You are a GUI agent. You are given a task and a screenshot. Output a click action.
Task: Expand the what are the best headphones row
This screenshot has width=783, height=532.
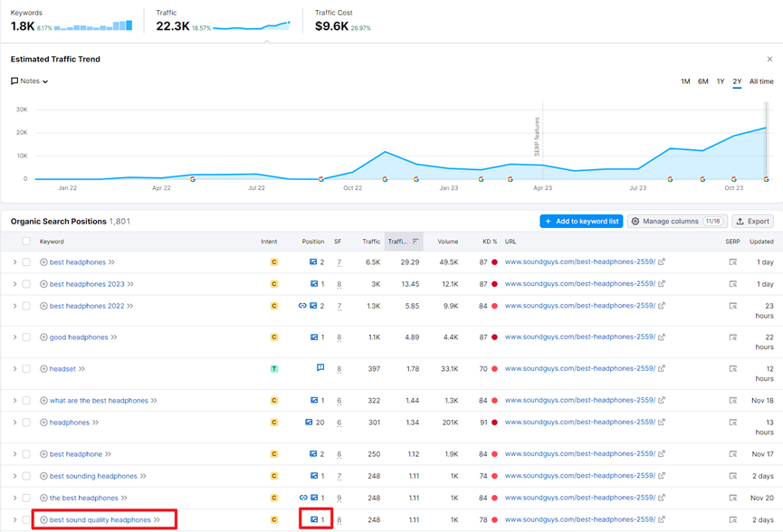[x=14, y=401]
